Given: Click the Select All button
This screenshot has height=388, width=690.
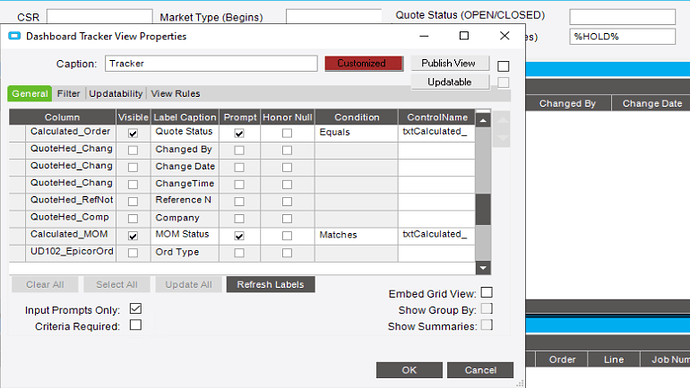Looking at the screenshot, I should pyautogui.click(x=117, y=285).
